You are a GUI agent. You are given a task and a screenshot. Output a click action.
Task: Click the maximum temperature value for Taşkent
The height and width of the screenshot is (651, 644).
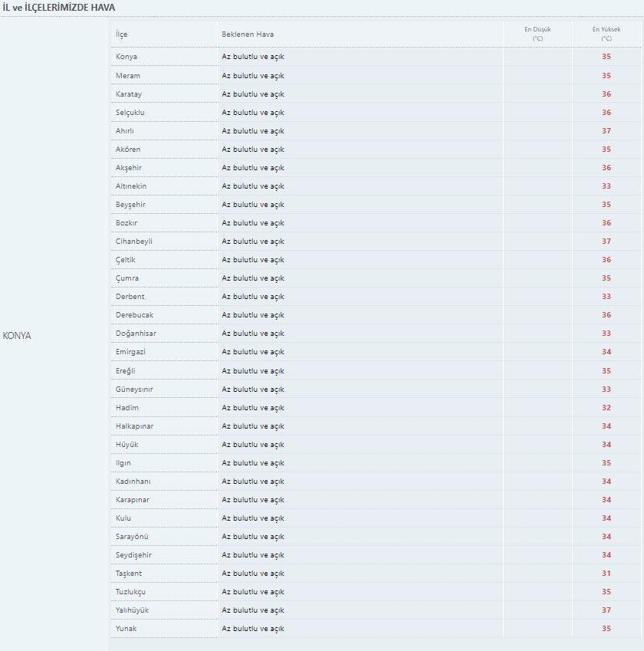pyautogui.click(x=606, y=573)
